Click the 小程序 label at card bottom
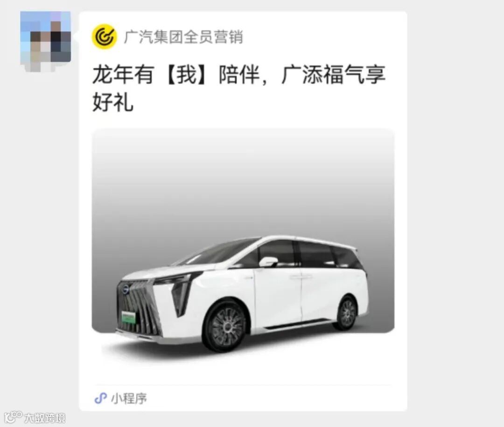The height and width of the screenshot is (427, 504). click(129, 399)
